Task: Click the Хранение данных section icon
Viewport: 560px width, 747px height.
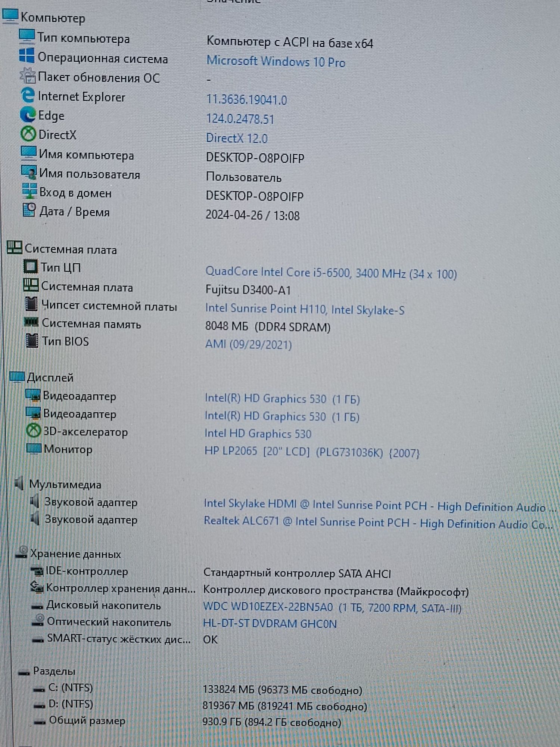Action: (22, 552)
